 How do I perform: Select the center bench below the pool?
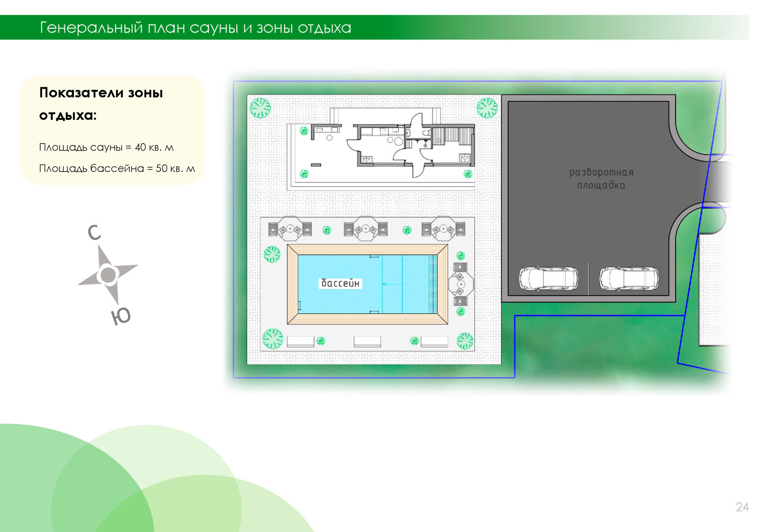[x=367, y=341]
